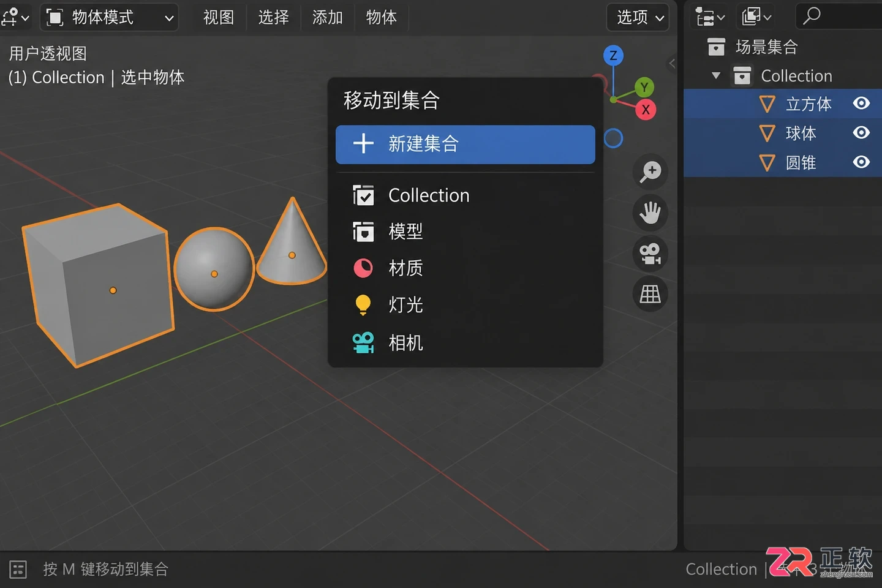Choose the 灯光 collection entry
The width and height of the screenshot is (882, 588).
466,305
